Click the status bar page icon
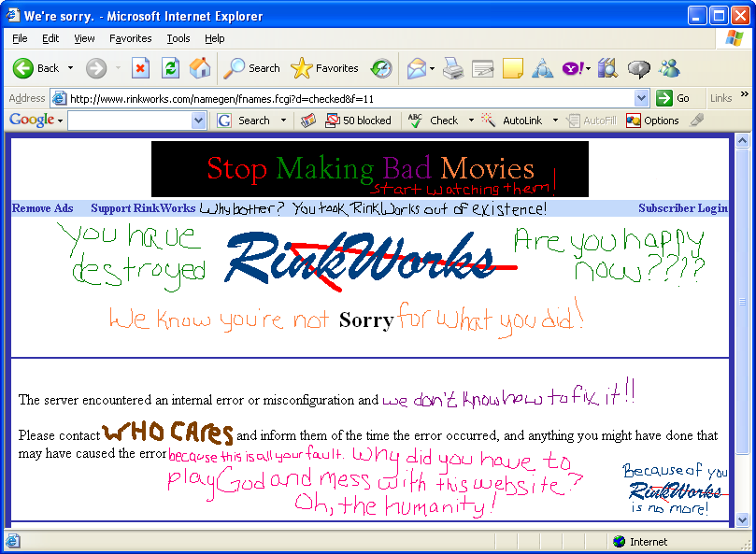This screenshot has width=756, height=554. 13,541
